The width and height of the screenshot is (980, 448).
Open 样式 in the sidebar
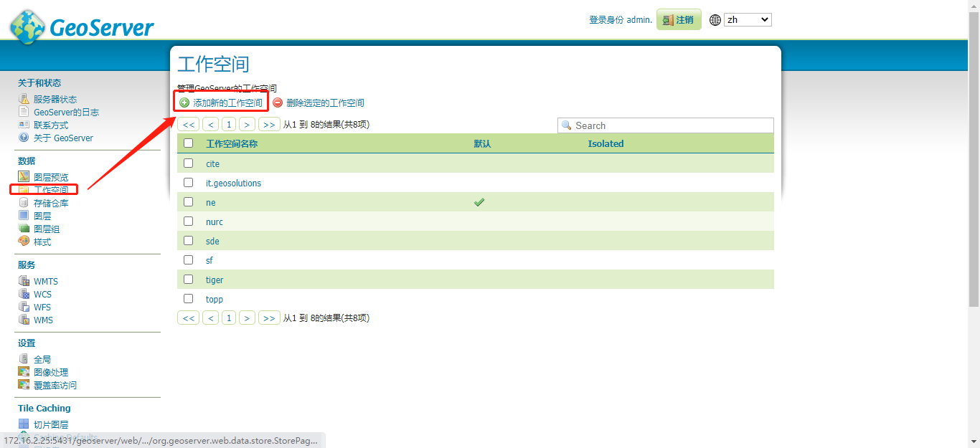(x=42, y=242)
